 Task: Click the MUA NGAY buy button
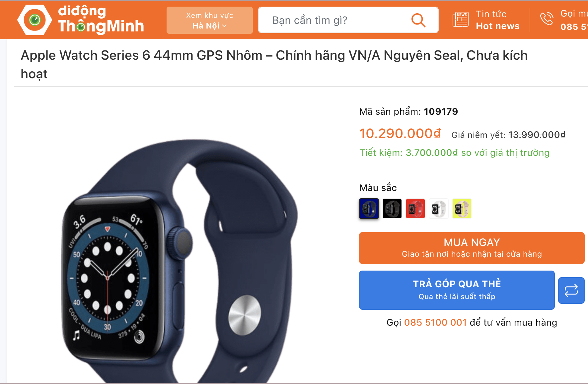(472, 248)
